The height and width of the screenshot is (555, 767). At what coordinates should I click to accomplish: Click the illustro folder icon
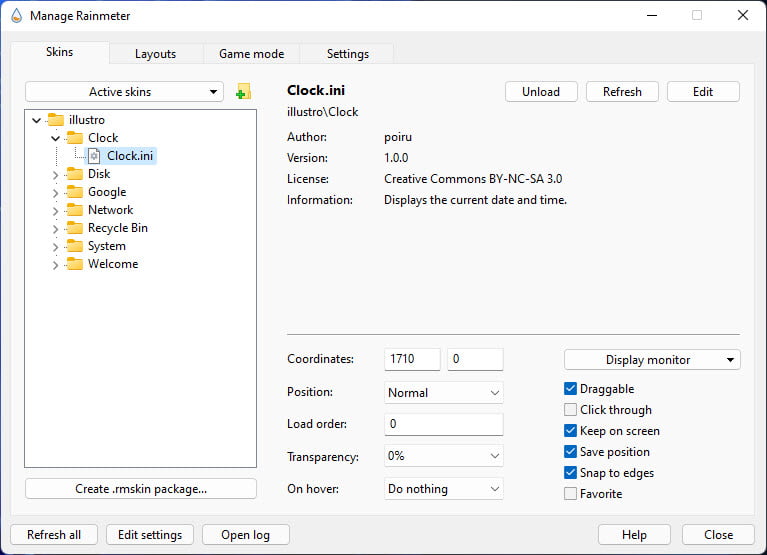[x=56, y=120]
